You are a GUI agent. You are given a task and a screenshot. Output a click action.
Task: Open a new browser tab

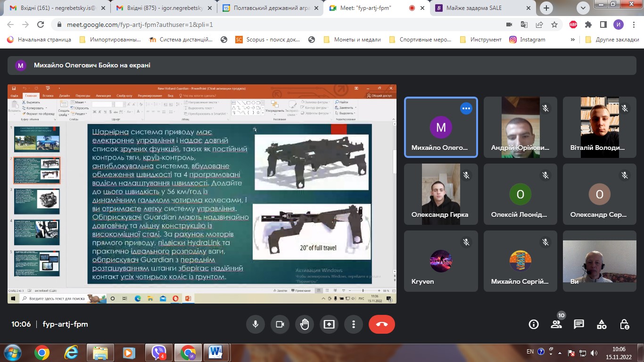pyautogui.click(x=546, y=8)
